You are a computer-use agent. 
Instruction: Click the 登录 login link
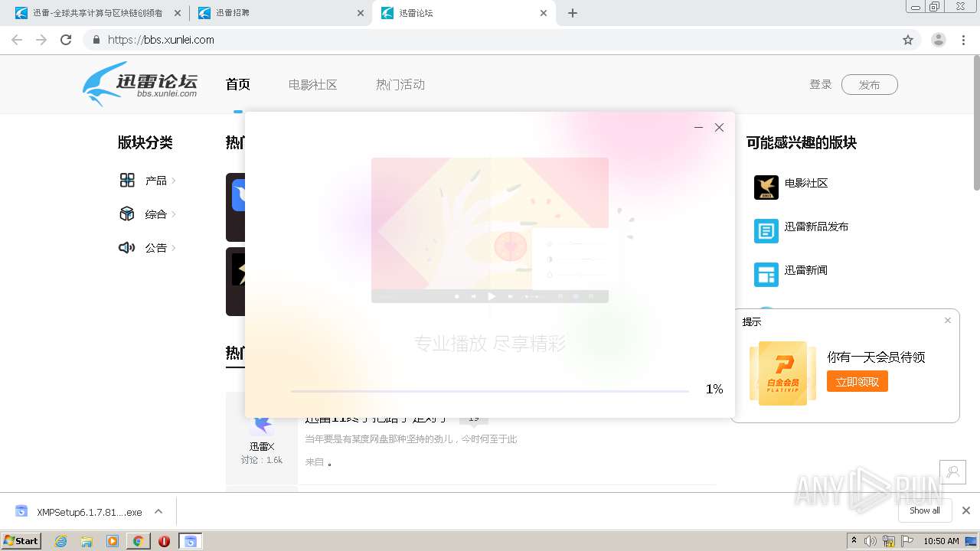pyautogui.click(x=821, y=84)
